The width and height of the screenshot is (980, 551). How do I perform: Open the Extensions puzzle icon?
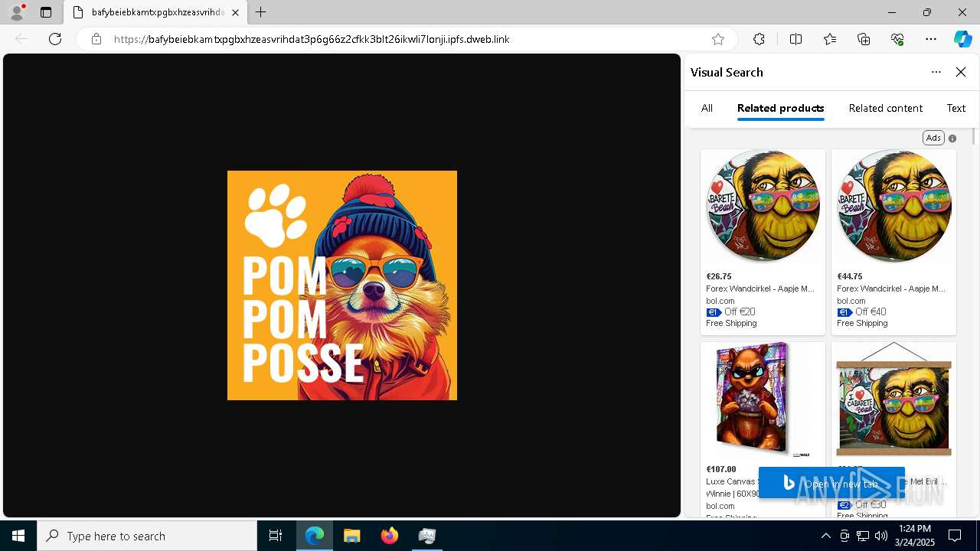click(759, 39)
